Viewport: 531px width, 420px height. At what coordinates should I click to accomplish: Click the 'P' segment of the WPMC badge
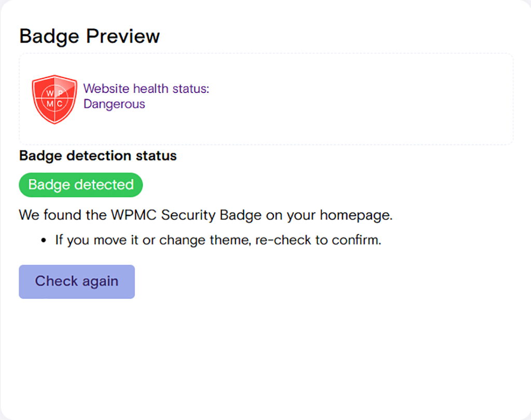(60, 93)
